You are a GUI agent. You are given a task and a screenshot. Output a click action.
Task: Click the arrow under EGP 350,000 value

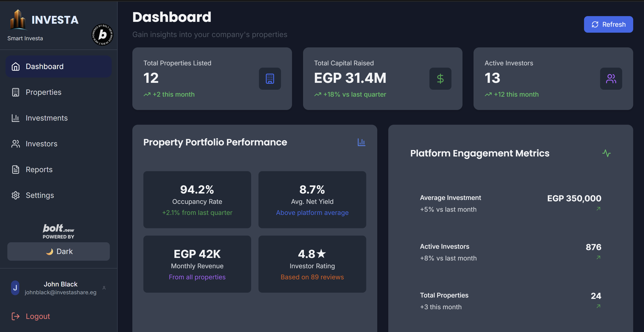pos(598,208)
